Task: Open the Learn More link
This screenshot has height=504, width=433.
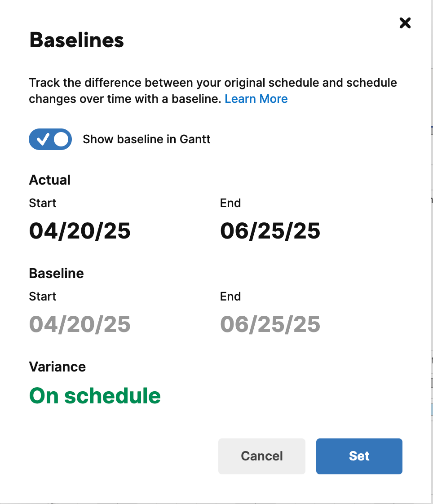Action: pyautogui.click(x=256, y=99)
